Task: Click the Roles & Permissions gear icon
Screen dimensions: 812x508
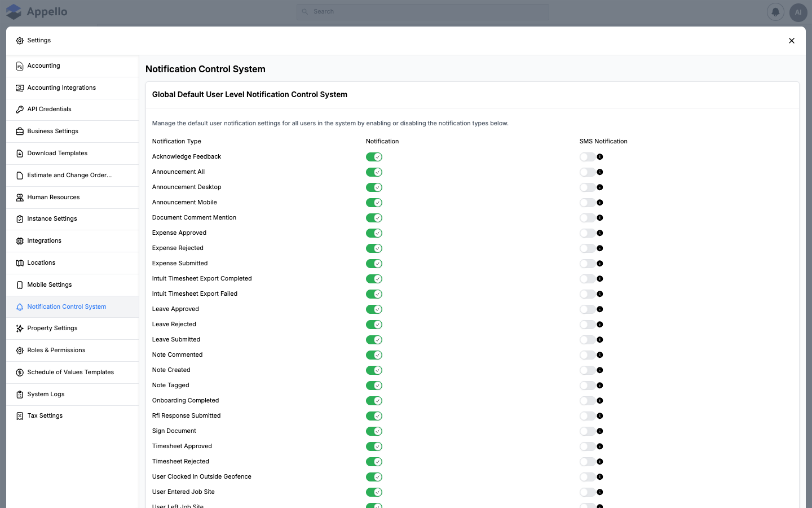Action: (20, 351)
